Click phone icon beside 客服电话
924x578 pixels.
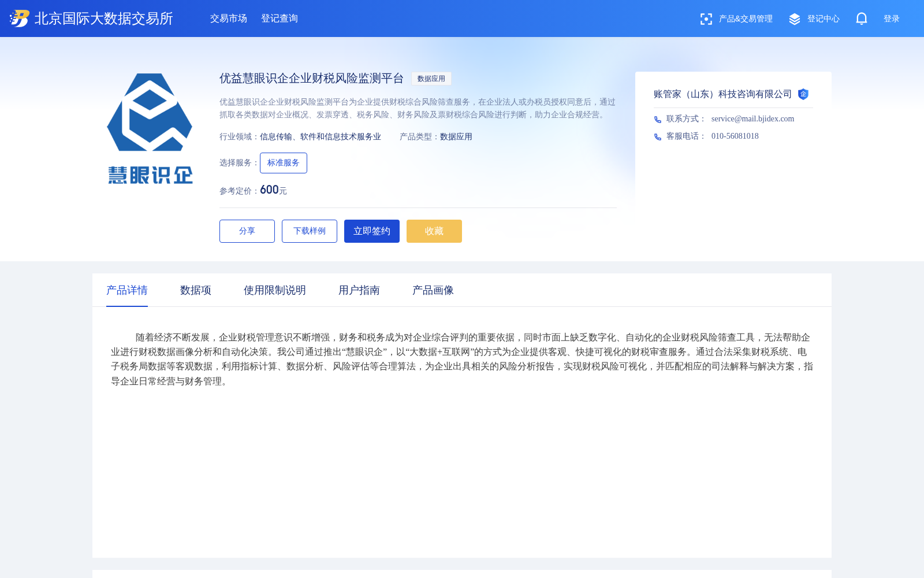coord(658,136)
